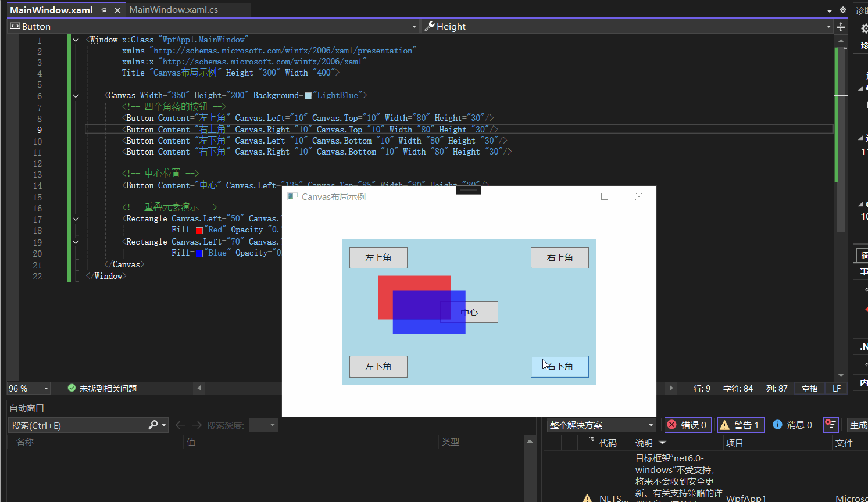The image size is (868, 502).
Task: Click the no-issues-found green check icon
Action: click(x=72, y=388)
